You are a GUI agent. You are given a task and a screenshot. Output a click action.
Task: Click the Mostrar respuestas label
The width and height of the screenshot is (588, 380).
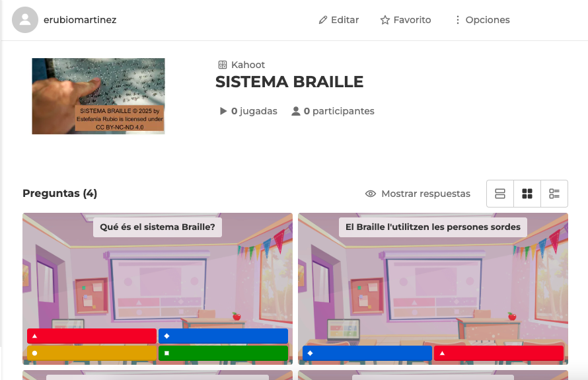pos(425,194)
